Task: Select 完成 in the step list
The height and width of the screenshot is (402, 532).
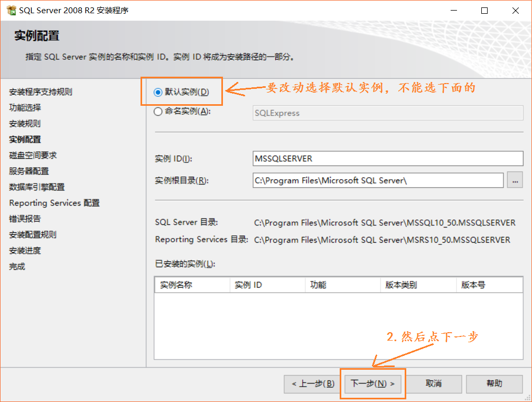Action: coord(17,267)
